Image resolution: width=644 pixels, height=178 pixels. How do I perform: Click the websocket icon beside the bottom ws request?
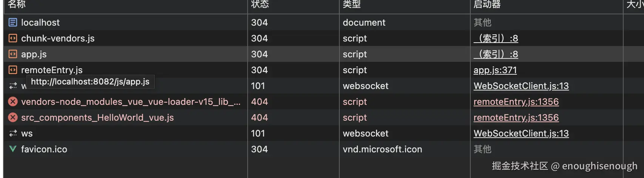click(12, 133)
